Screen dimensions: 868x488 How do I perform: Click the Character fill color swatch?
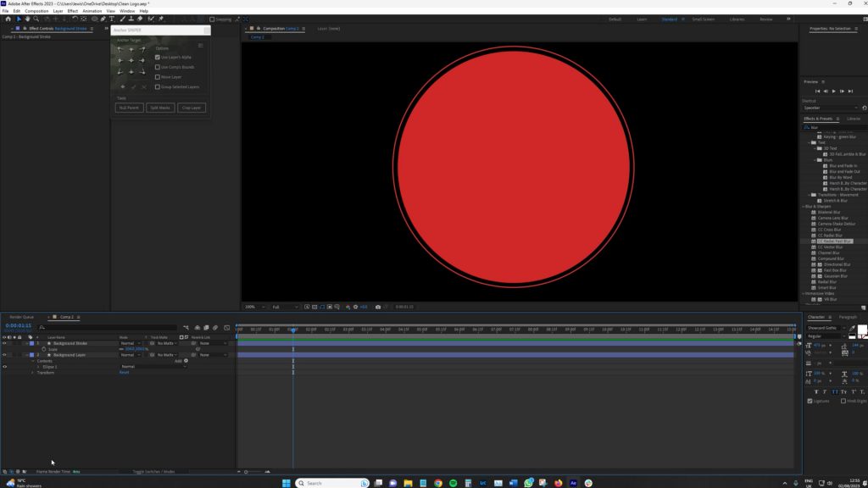pos(862,330)
